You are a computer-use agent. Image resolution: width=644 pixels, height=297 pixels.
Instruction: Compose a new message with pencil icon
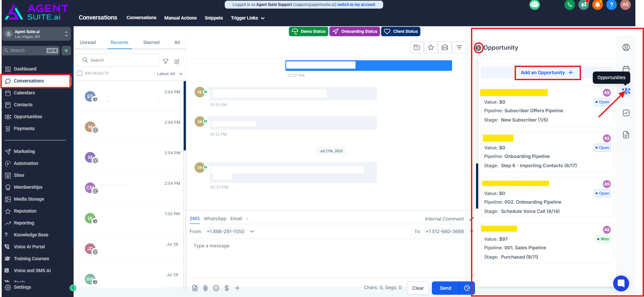pos(177,61)
